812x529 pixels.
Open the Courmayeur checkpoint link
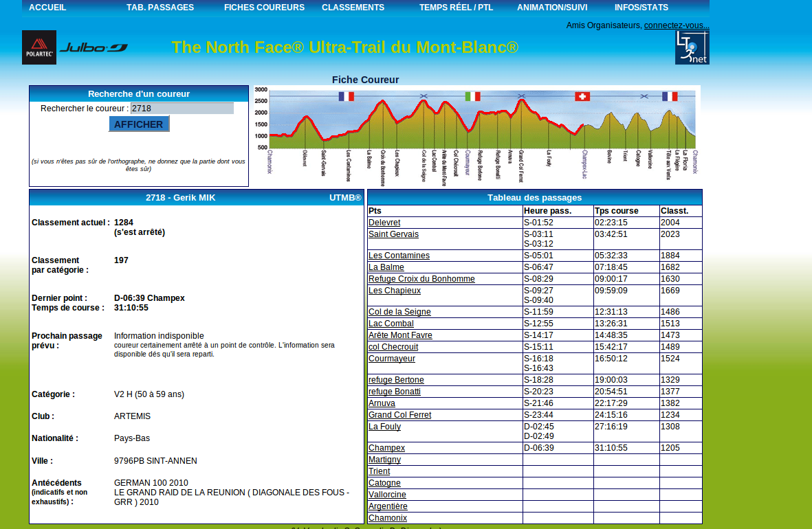tap(391, 358)
